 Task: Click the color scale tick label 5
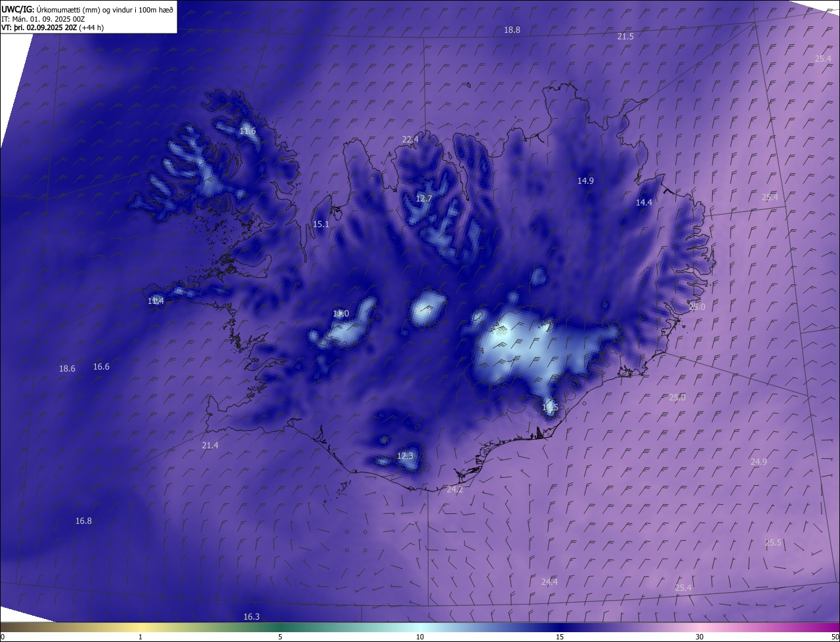280,637
